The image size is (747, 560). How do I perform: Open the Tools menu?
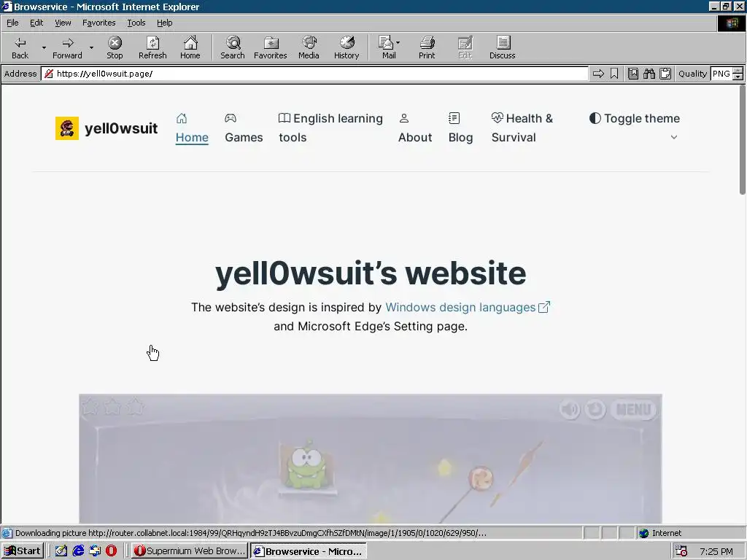(136, 23)
